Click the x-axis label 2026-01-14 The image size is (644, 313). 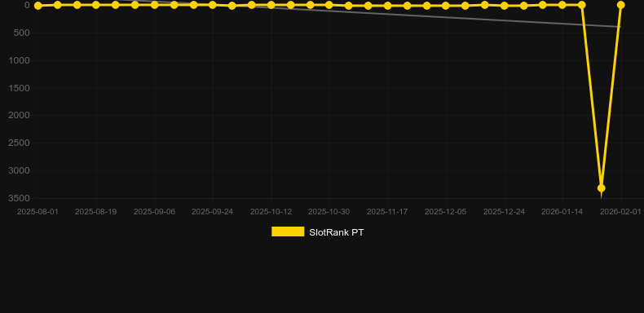click(x=562, y=212)
